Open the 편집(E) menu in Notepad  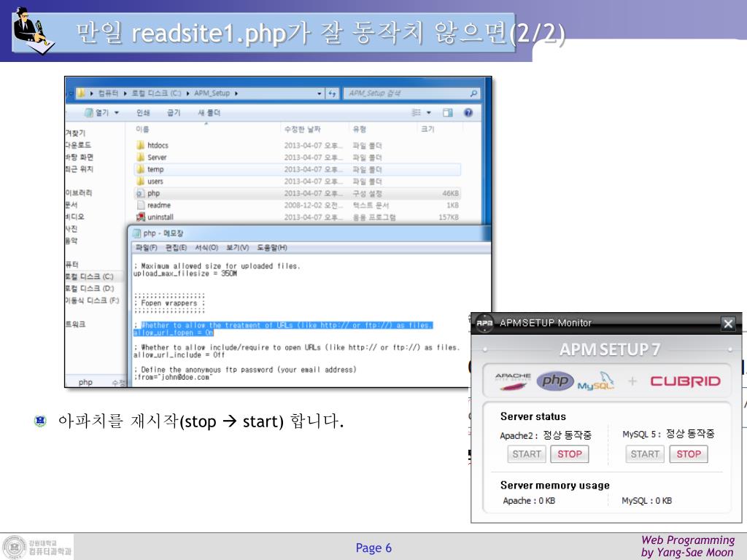[x=177, y=248]
